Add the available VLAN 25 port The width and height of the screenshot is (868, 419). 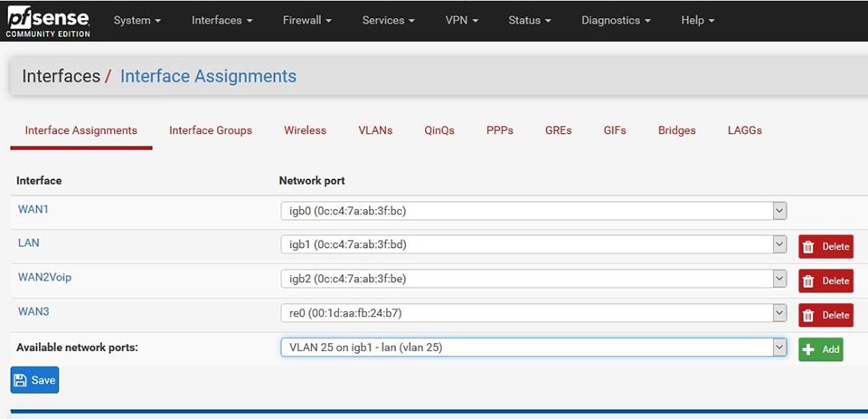820,349
